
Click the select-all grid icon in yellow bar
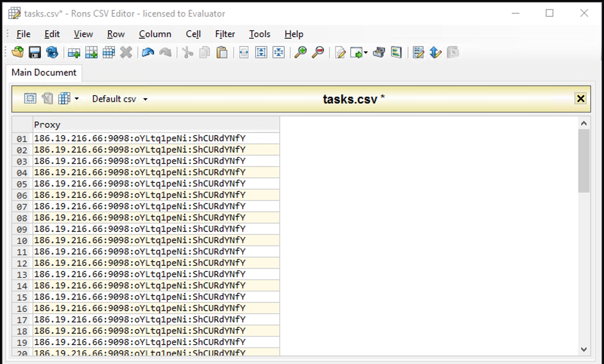(x=30, y=99)
